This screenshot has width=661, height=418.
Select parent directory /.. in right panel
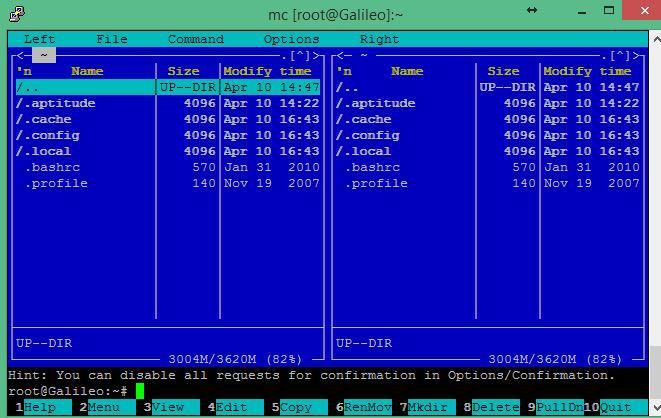coord(488,87)
